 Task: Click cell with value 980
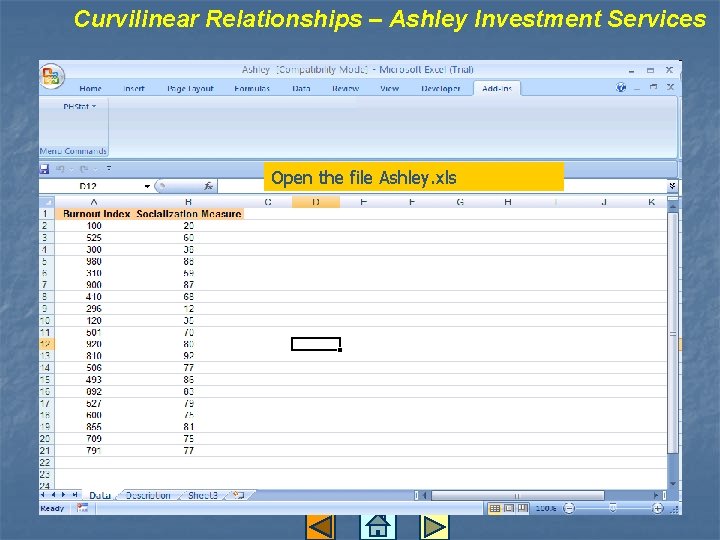pos(94,261)
